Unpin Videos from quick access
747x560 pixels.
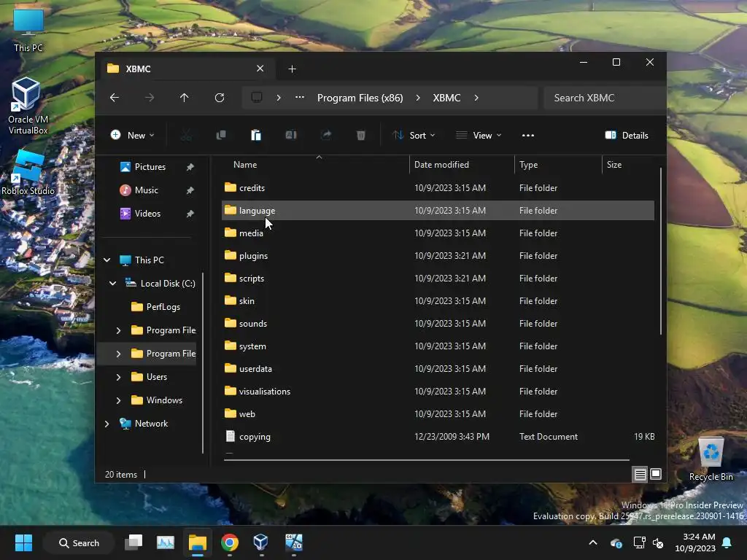pos(190,214)
